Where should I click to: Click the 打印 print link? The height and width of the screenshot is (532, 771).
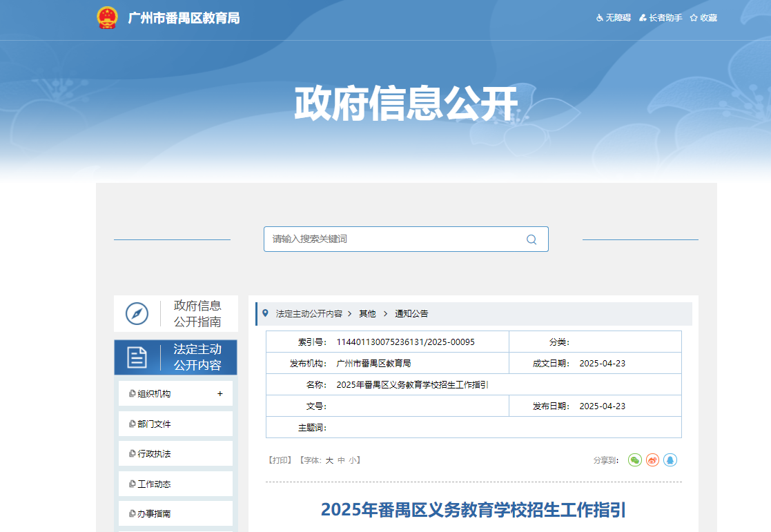point(280,460)
